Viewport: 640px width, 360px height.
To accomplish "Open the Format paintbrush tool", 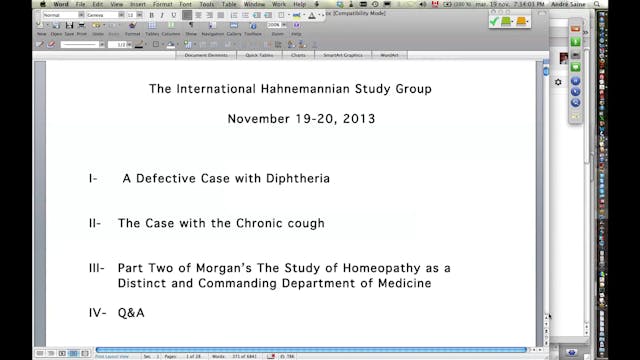I will [x=132, y=26].
